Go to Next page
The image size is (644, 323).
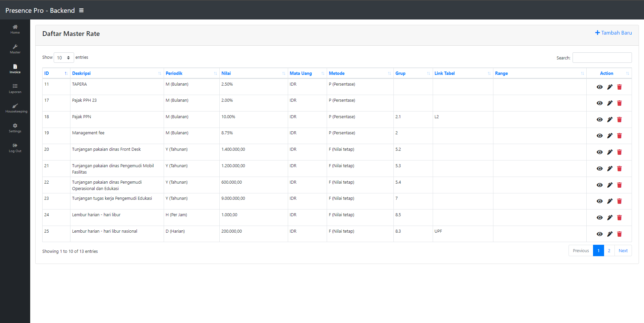[x=623, y=250]
